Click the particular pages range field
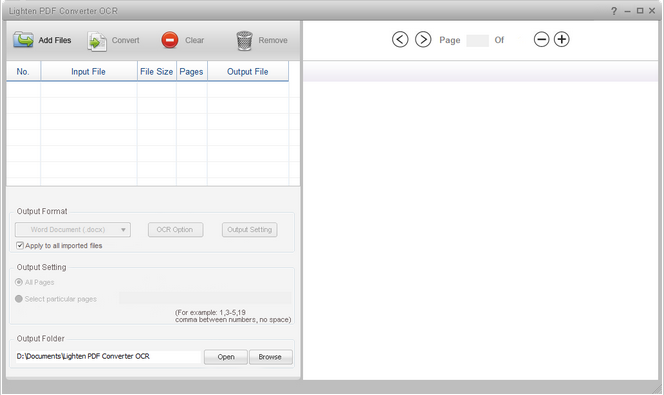Screen dimensions: 664x395 coord(205,298)
